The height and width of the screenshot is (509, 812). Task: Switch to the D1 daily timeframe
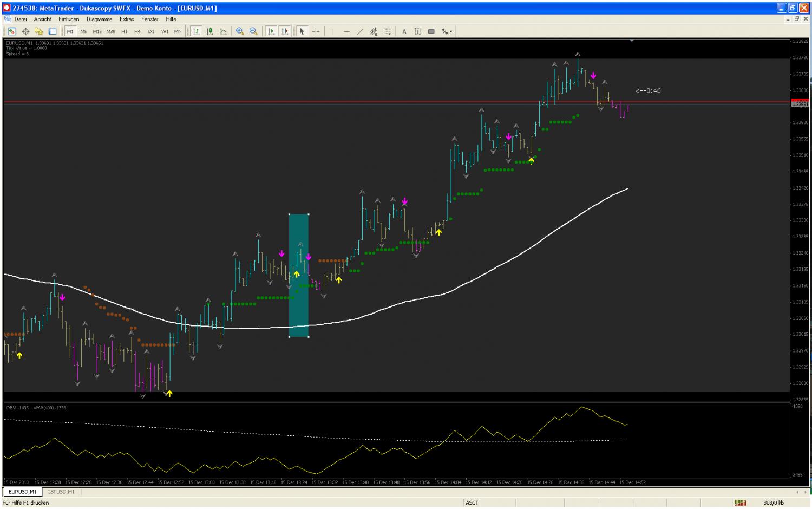point(151,31)
